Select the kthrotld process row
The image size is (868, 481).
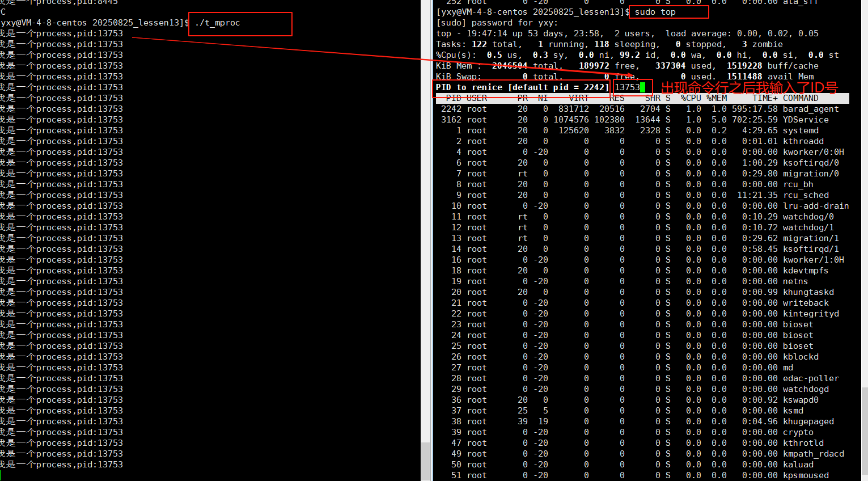tap(642, 443)
